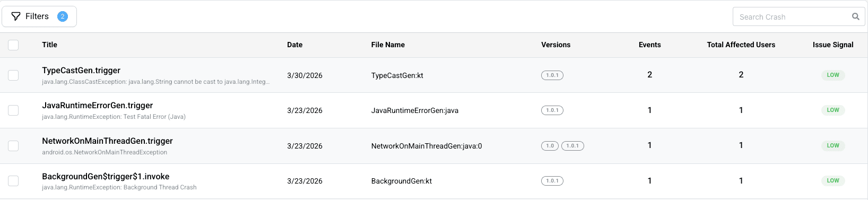
Task: Click affected users count in NetworkOnMainThreadGen row
Action: click(x=741, y=145)
